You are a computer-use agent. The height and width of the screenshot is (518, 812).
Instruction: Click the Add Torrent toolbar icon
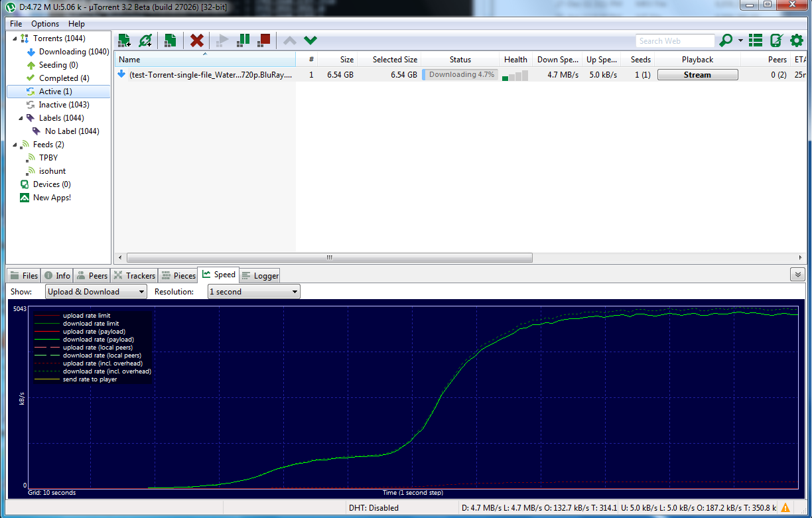click(x=124, y=40)
